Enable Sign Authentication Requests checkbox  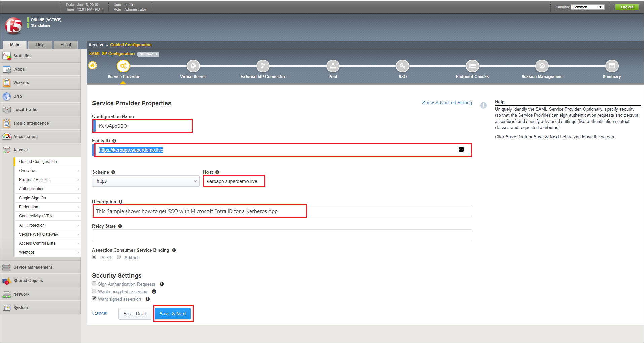[x=94, y=284]
